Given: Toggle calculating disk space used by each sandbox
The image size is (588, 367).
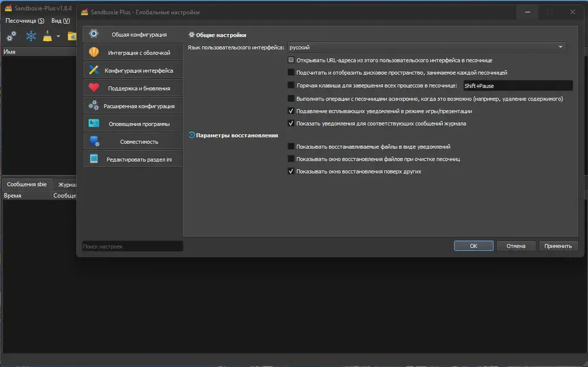Looking at the screenshot, I should tap(291, 72).
